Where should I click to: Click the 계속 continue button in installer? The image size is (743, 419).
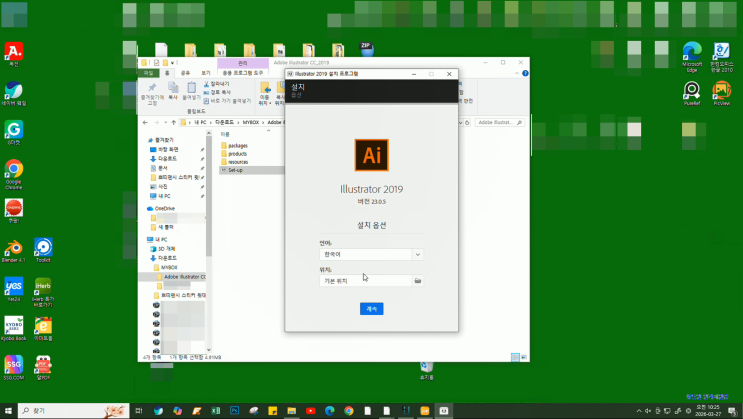pos(372,309)
